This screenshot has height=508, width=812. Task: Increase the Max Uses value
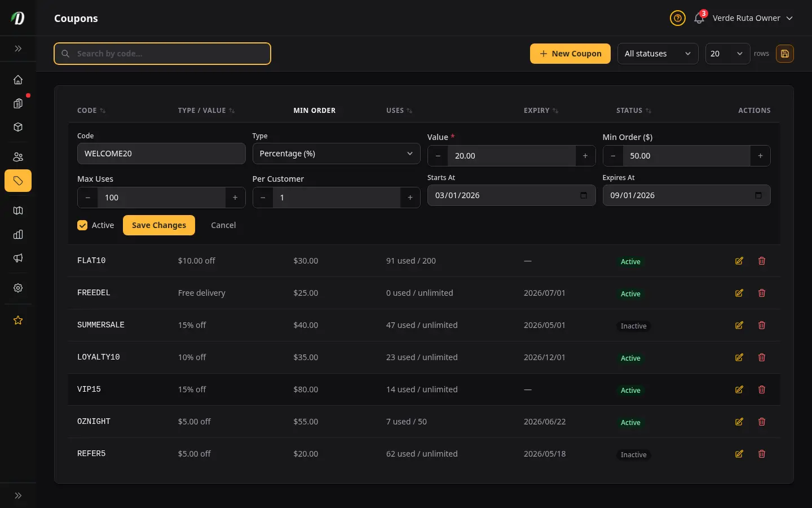235,198
